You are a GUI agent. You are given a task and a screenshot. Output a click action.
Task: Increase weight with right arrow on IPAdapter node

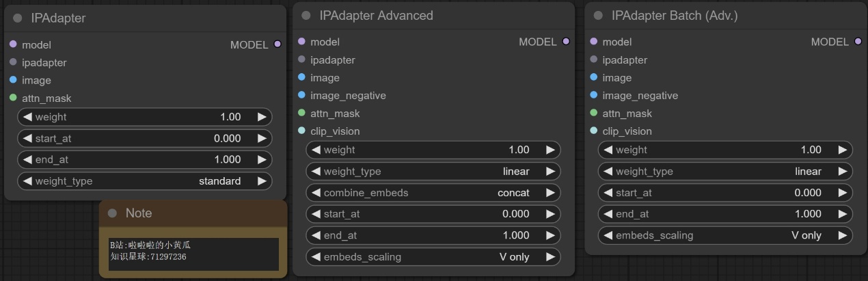click(x=262, y=117)
